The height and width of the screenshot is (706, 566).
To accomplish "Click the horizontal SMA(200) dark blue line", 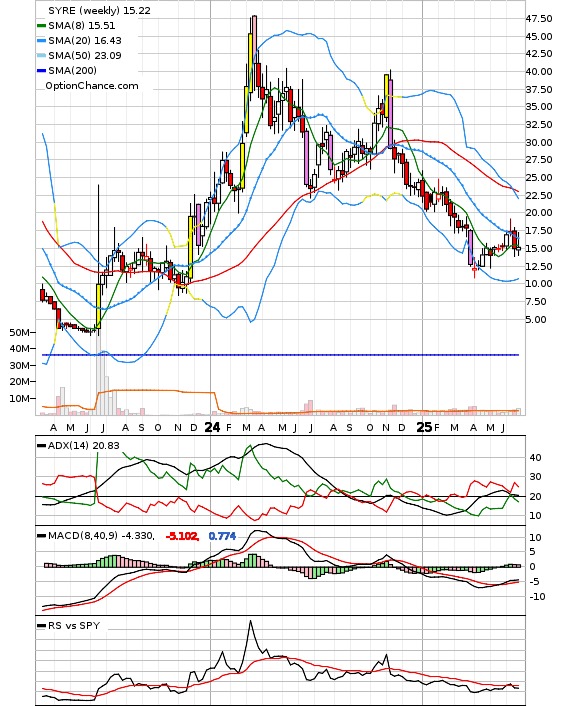I will [280, 355].
